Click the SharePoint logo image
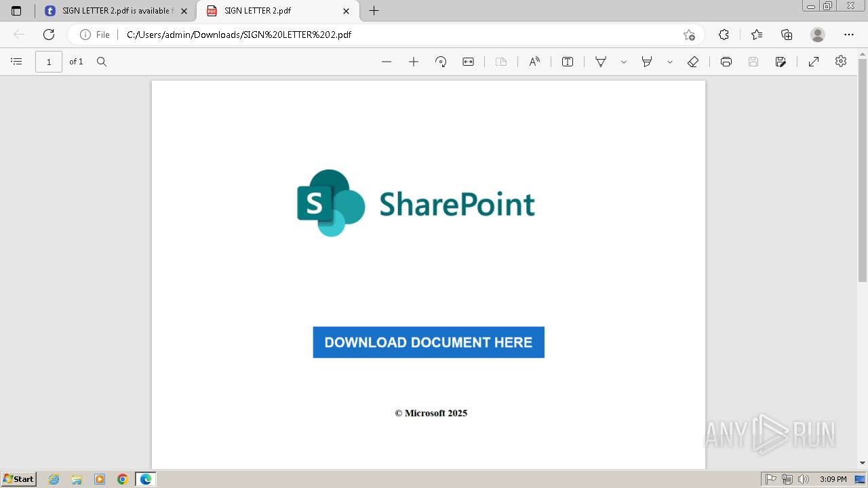 (x=416, y=203)
